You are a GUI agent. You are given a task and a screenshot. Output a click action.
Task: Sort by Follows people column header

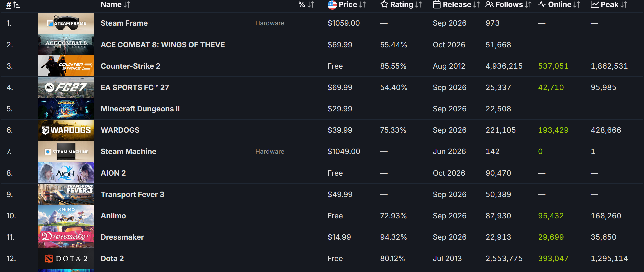(x=508, y=5)
